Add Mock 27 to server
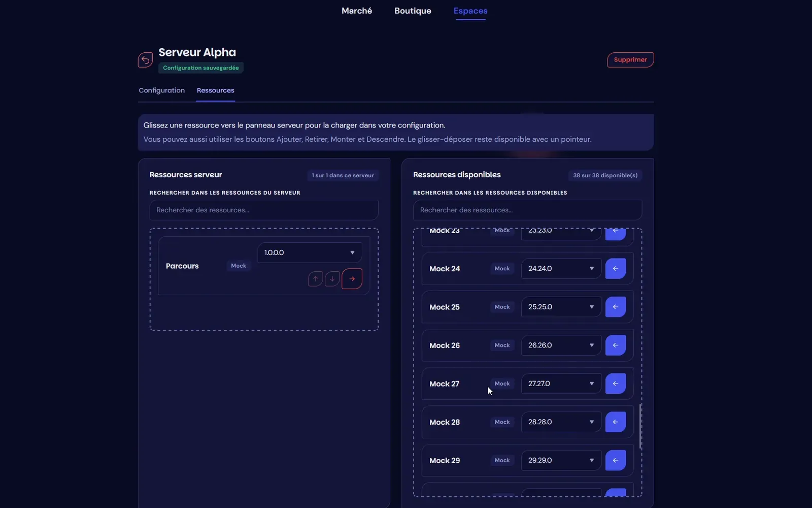This screenshot has height=508, width=812. [615, 384]
